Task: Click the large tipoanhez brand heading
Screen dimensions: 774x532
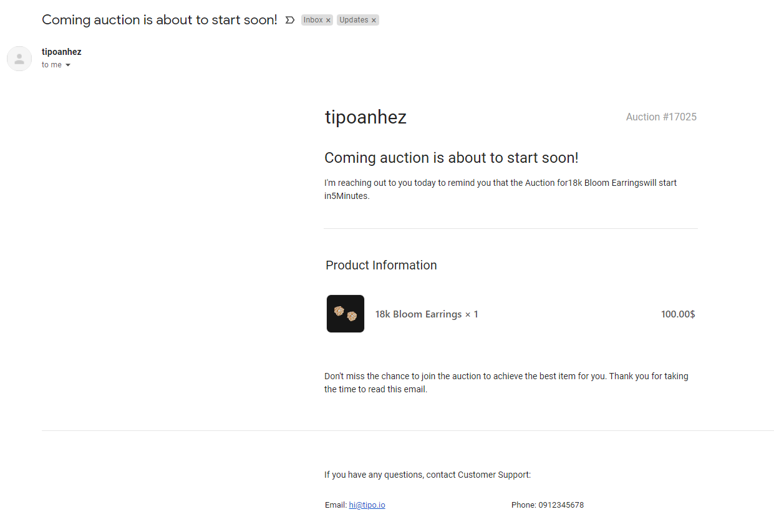Action: (x=365, y=117)
